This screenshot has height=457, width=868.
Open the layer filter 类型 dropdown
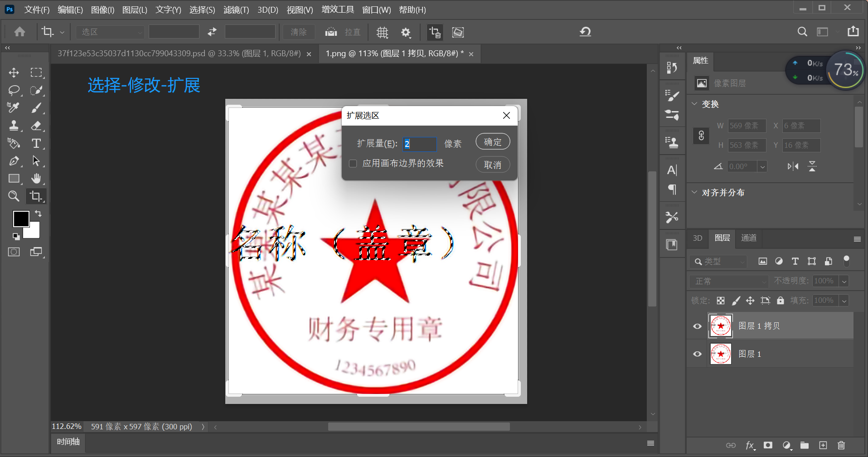coord(718,262)
